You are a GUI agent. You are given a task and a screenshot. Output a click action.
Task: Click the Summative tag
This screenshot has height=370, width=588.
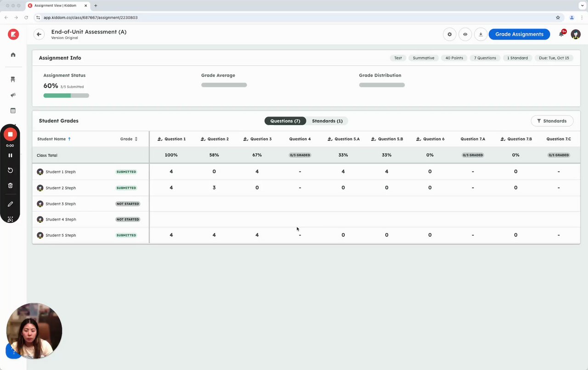(424, 58)
